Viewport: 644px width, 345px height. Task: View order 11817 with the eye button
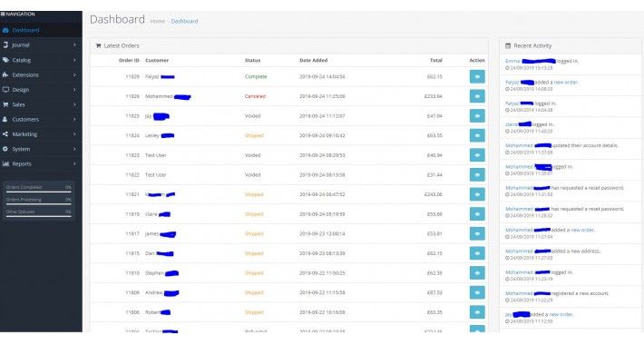pyautogui.click(x=477, y=233)
